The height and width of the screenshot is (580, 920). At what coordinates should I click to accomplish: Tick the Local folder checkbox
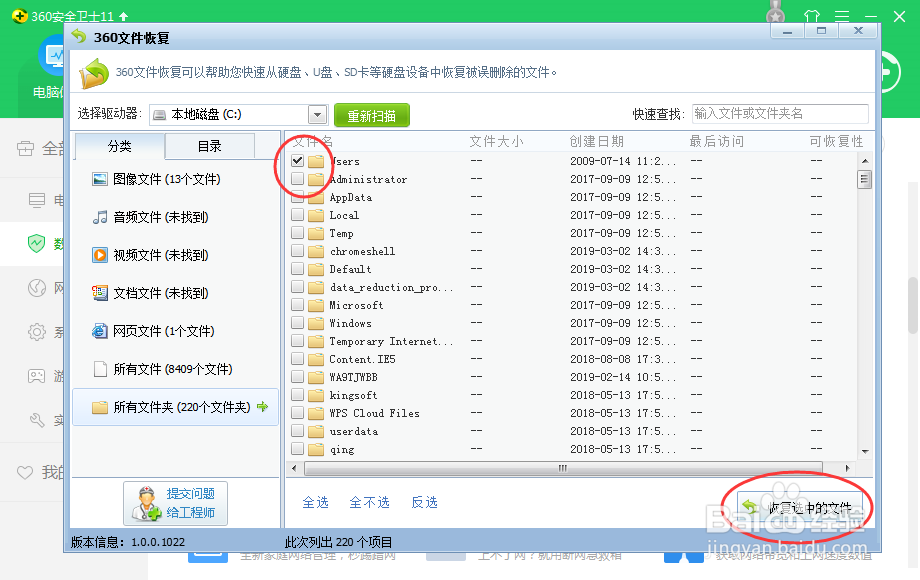[297, 215]
